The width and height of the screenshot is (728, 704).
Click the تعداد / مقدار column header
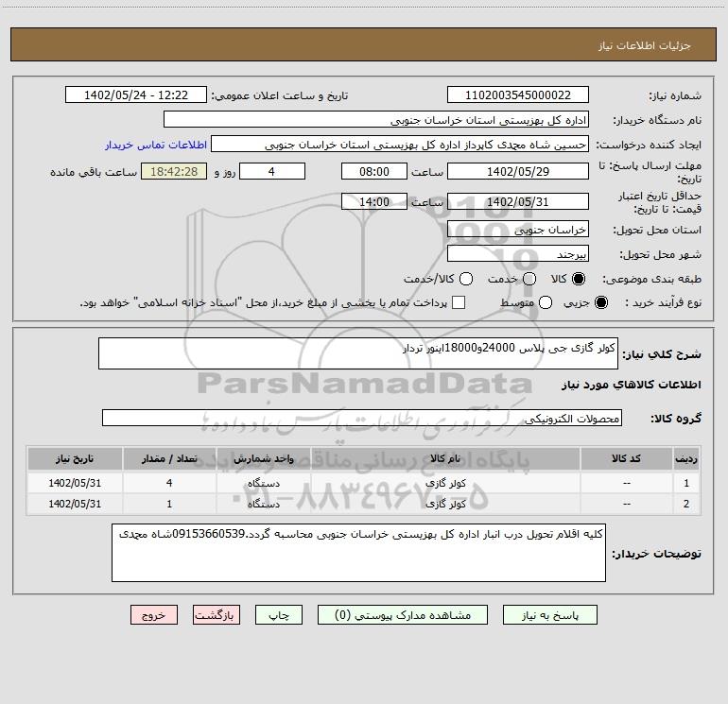point(169,459)
